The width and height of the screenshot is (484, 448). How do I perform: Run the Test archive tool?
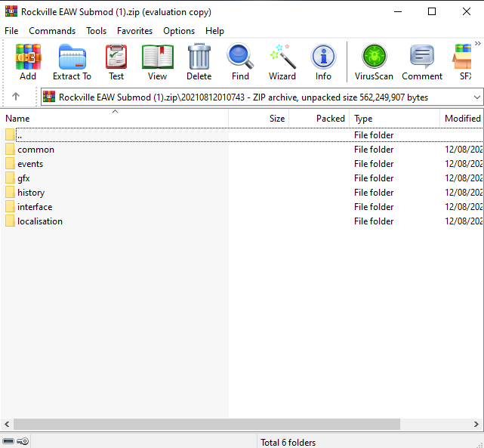point(116,62)
